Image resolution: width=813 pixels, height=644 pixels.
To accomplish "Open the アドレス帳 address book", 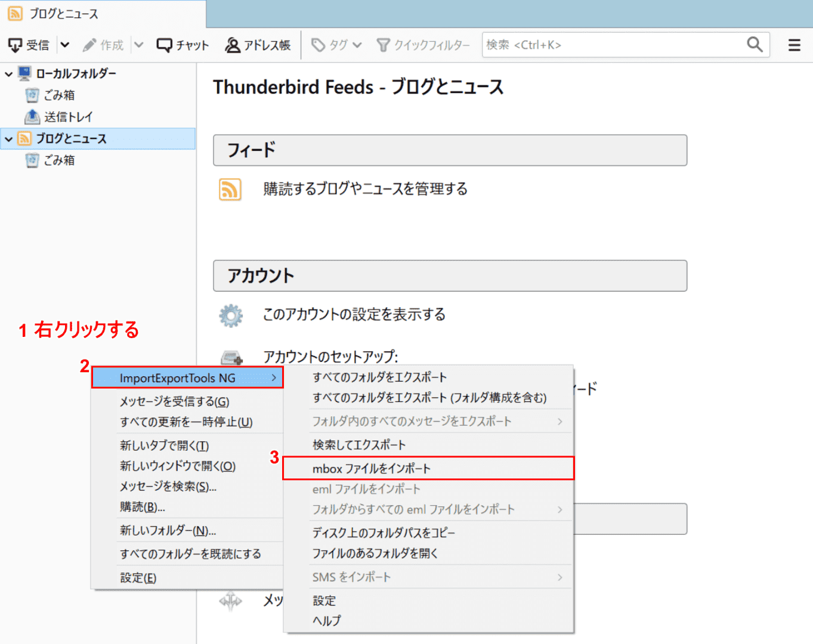I will click(258, 45).
